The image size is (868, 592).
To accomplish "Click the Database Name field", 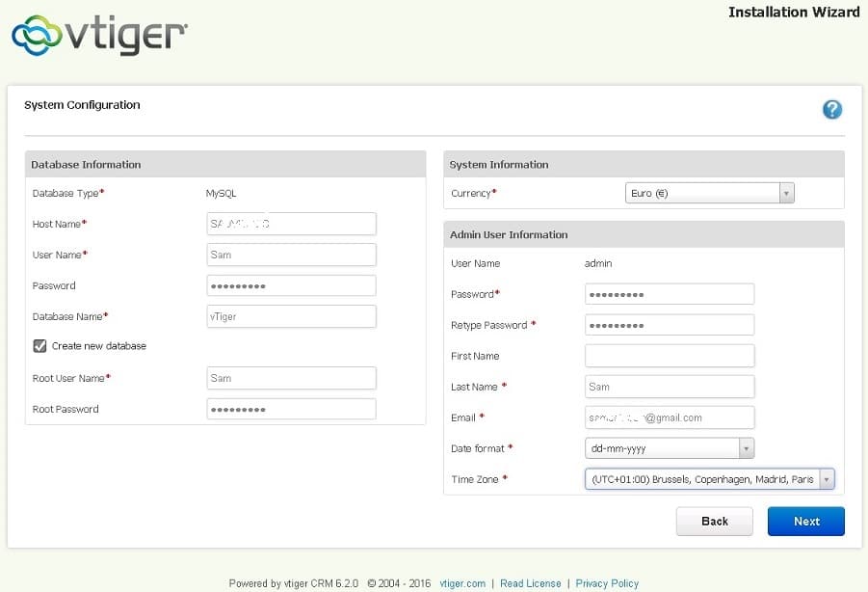I will (291, 316).
